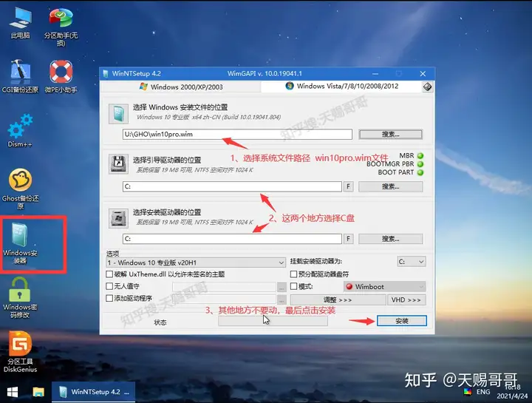Click browse button for 添加驱动程序 folder
The height and width of the screenshot is (403, 532).
point(282,299)
